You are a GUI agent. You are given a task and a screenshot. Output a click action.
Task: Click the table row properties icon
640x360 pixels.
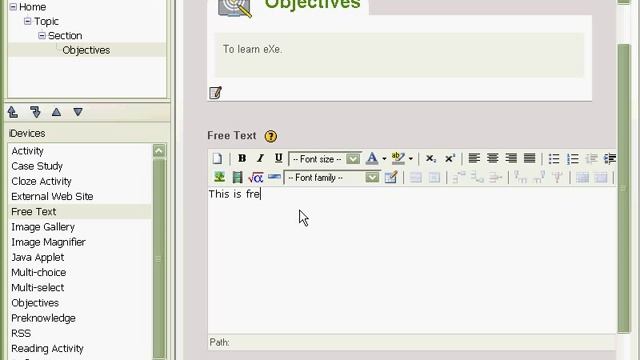pyautogui.click(x=416, y=177)
